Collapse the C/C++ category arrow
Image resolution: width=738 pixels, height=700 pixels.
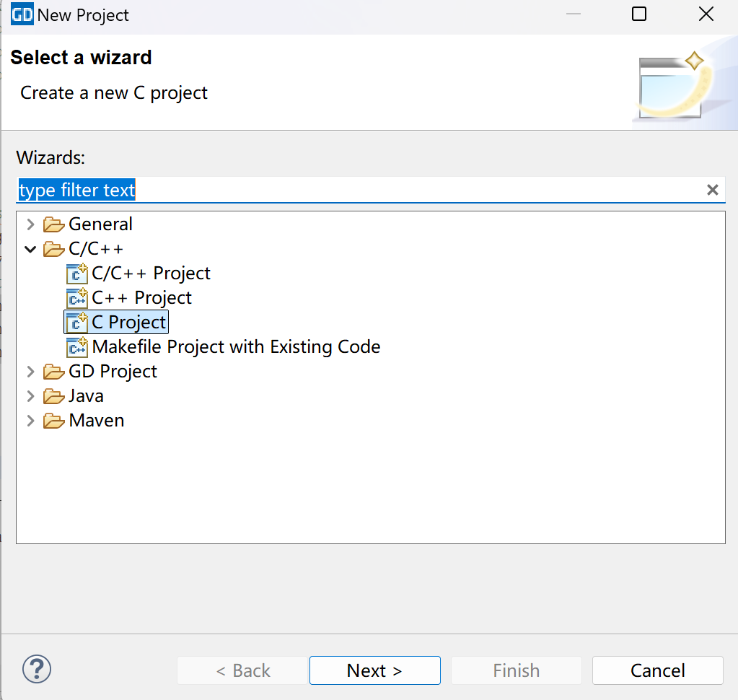click(x=30, y=249)
